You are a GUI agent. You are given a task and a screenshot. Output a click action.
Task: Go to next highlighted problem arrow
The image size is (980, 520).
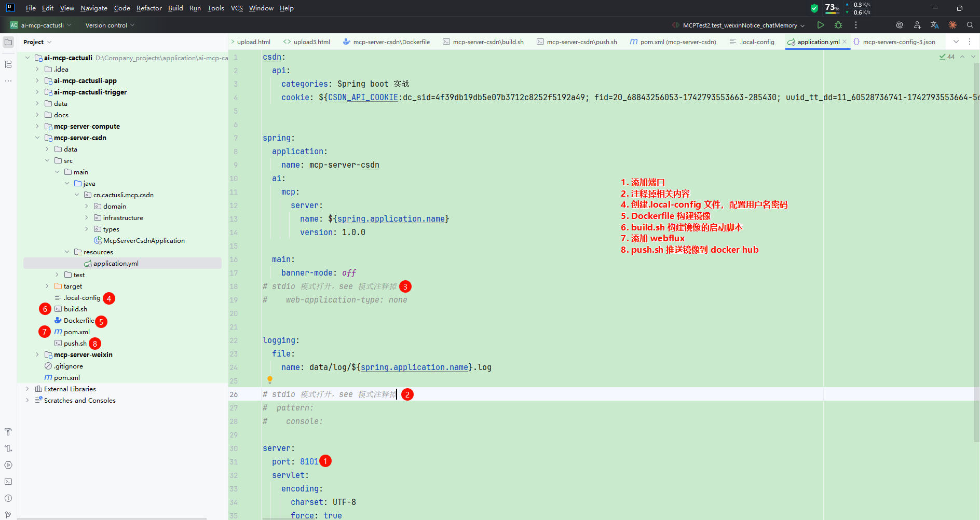(973, 57)
